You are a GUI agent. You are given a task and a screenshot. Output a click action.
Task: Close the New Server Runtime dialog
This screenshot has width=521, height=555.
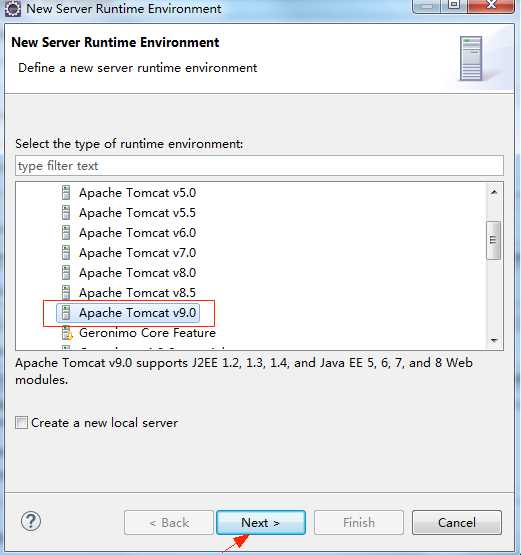tap(491, 6)
